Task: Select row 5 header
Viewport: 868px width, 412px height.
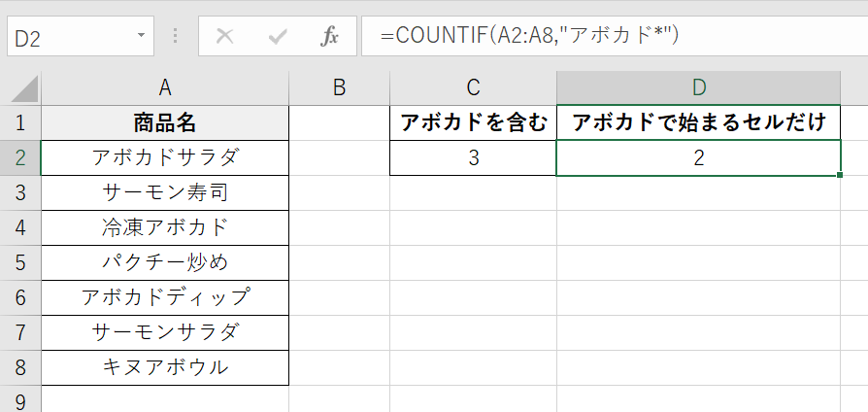Action: pos(20,261)
